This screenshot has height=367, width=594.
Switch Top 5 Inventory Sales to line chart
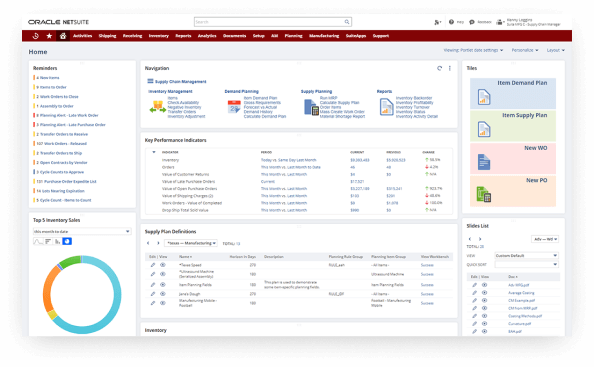(38, 241)
